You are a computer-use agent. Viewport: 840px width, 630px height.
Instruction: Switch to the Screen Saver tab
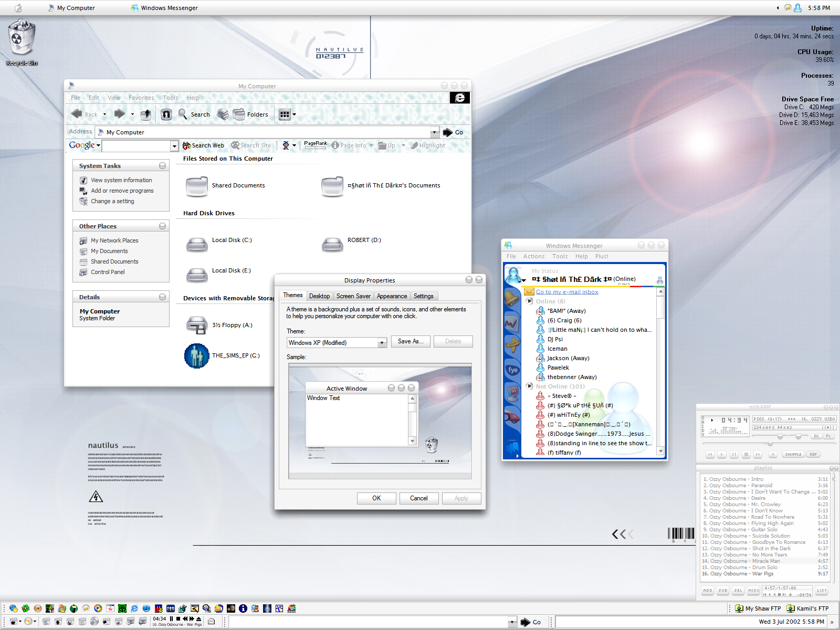pos(353,296)
